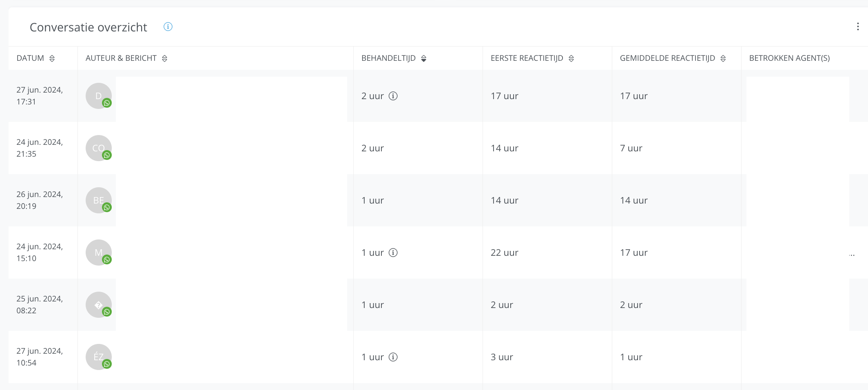Click 17 uur average response on 24 jun 15:10 row

tap(634, 253)
